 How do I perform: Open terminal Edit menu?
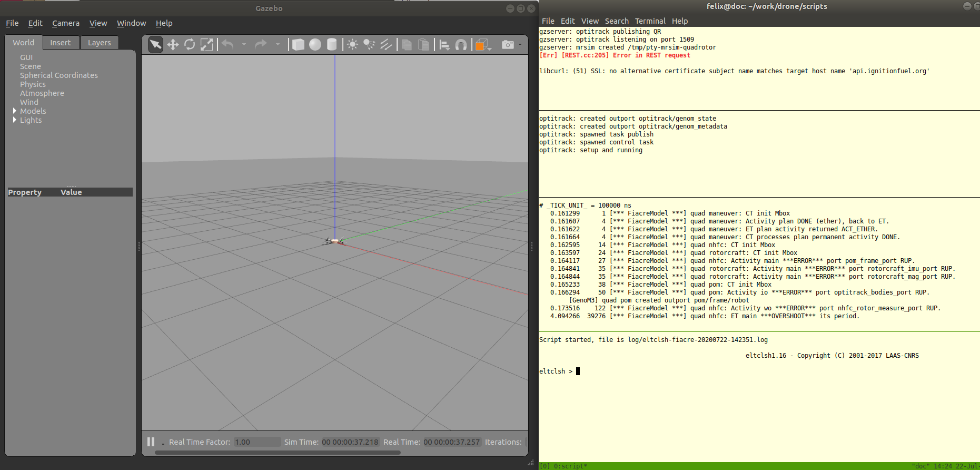pyautogui.click(x=568, y=21)
